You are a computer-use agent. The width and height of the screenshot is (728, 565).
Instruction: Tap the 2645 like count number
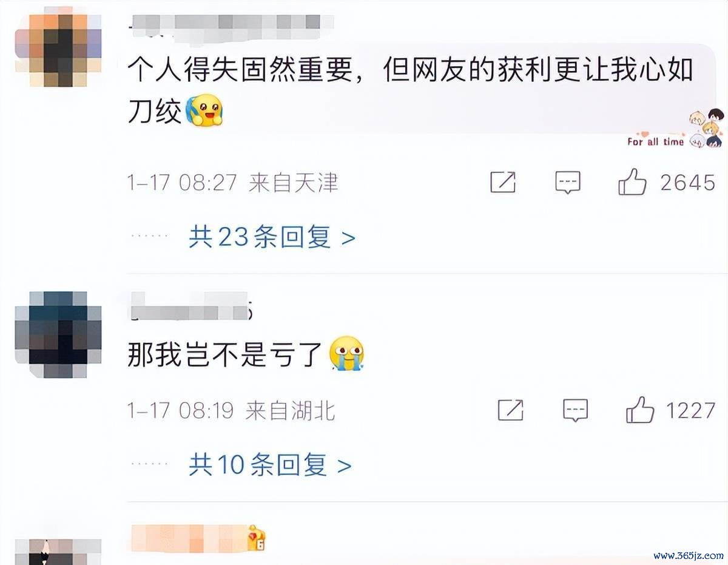coord(688,182)
